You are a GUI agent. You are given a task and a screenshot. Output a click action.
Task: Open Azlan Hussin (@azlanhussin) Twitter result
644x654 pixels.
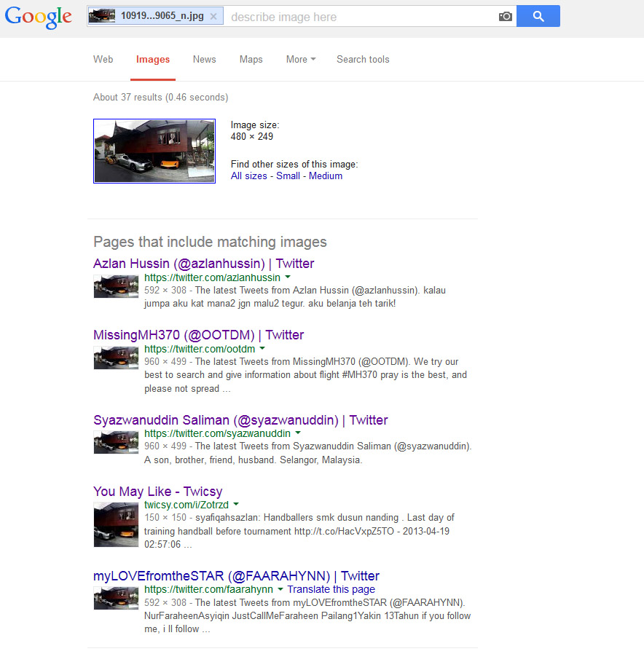[x=203, y=264]
